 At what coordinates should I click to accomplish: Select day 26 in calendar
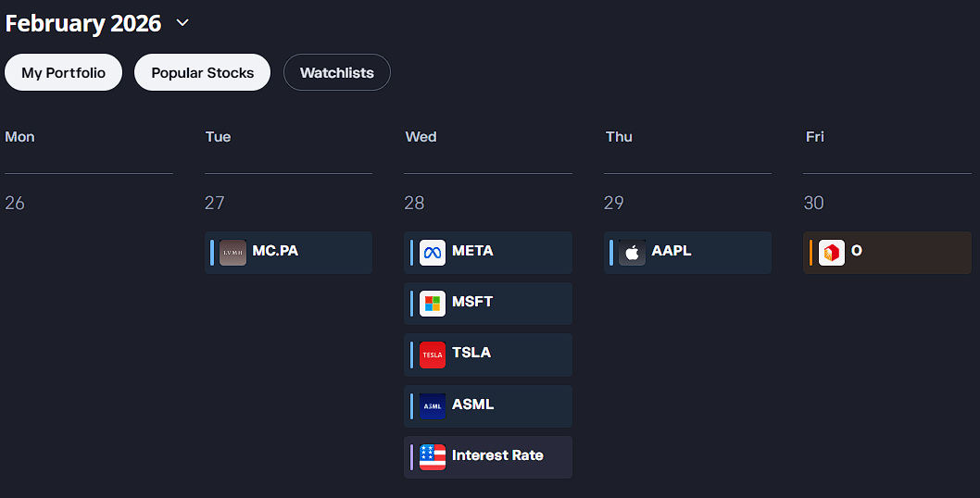click(x=15, y=203)
